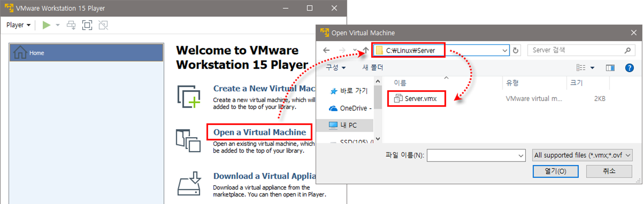Go up one folder with the up arrow
The image size is (644, 204).
click(x=365, y=51)
